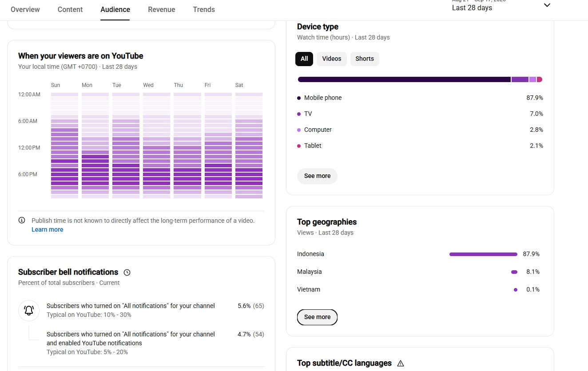The width and height of the screenshot is (588, 371).
Task: Click the purple dot beside TV legend
Action: click(299, 114)
